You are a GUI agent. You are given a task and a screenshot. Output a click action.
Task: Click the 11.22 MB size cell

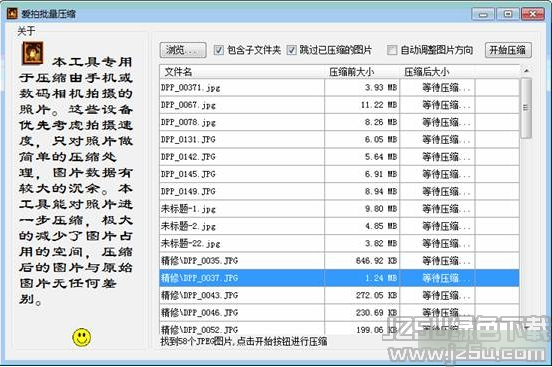(x=362, y=105)
